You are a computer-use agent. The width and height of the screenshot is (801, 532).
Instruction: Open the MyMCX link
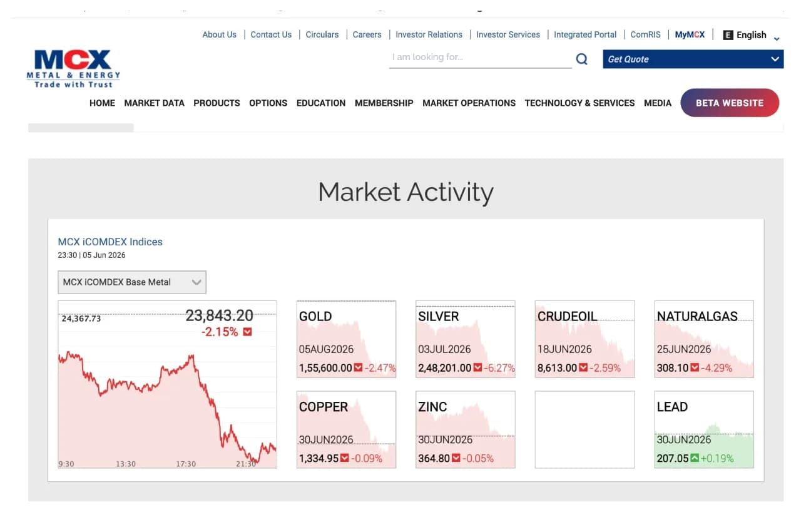click(690, 35)
